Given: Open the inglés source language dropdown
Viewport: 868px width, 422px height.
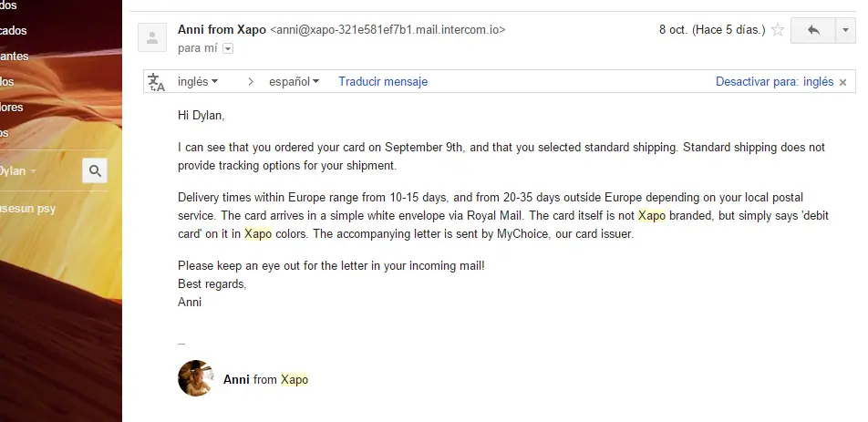Looking at the screenshot, I should coord(198,81).
